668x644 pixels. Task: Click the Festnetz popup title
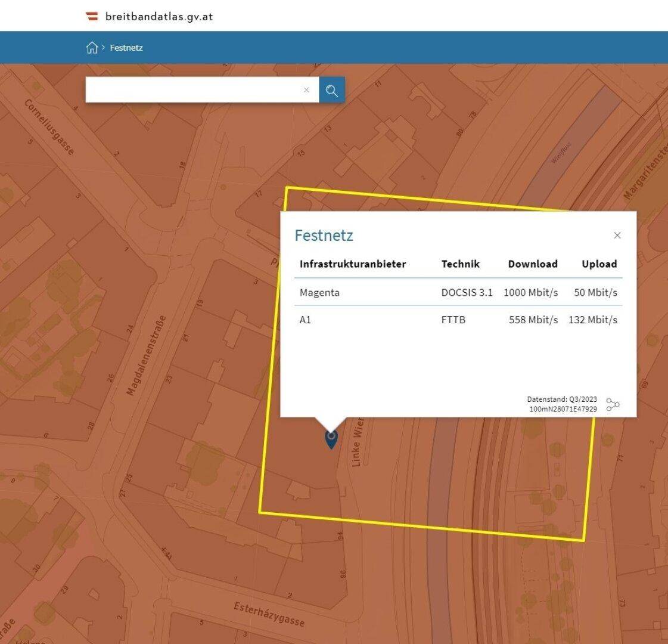coord(324,236)
